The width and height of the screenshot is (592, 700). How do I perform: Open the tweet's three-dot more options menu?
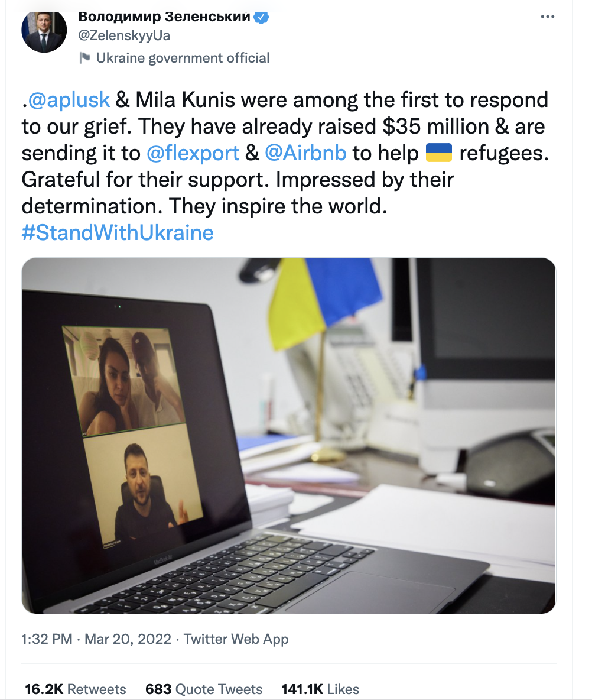[x=547, y=17]
